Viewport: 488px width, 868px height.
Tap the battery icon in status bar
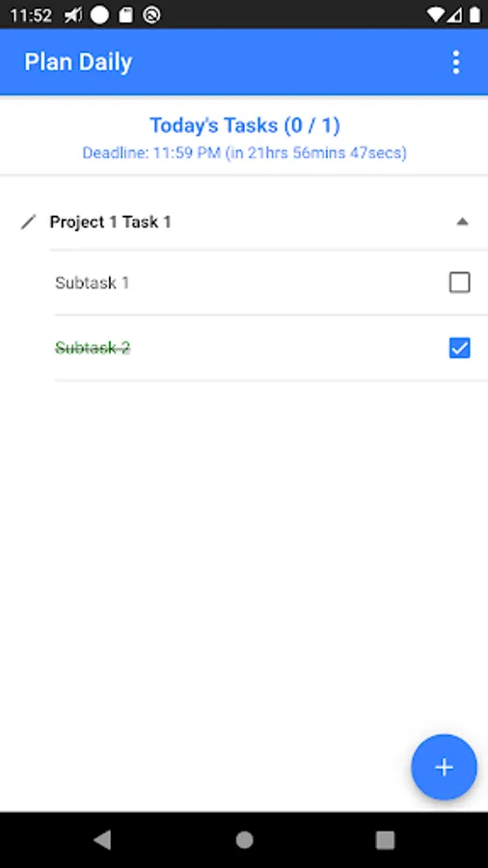tap(474, 14)
